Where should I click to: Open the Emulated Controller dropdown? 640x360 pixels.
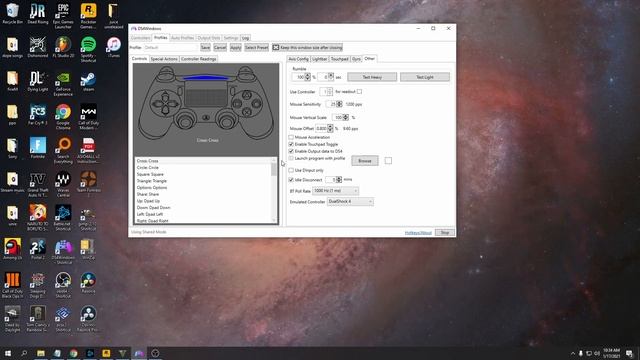pos(350,202)
